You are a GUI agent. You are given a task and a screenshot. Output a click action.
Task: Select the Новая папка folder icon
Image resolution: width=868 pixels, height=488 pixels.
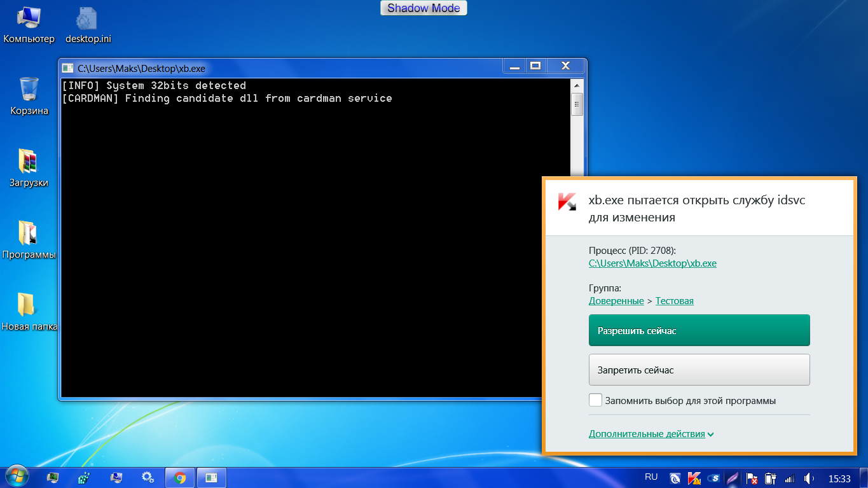[x=29, y=312]
